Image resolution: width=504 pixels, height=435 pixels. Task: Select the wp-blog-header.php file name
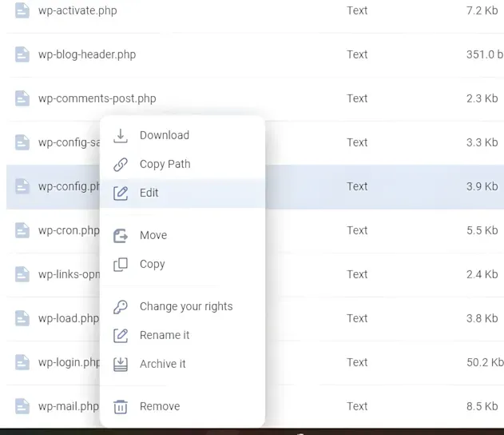click(87, 54)
